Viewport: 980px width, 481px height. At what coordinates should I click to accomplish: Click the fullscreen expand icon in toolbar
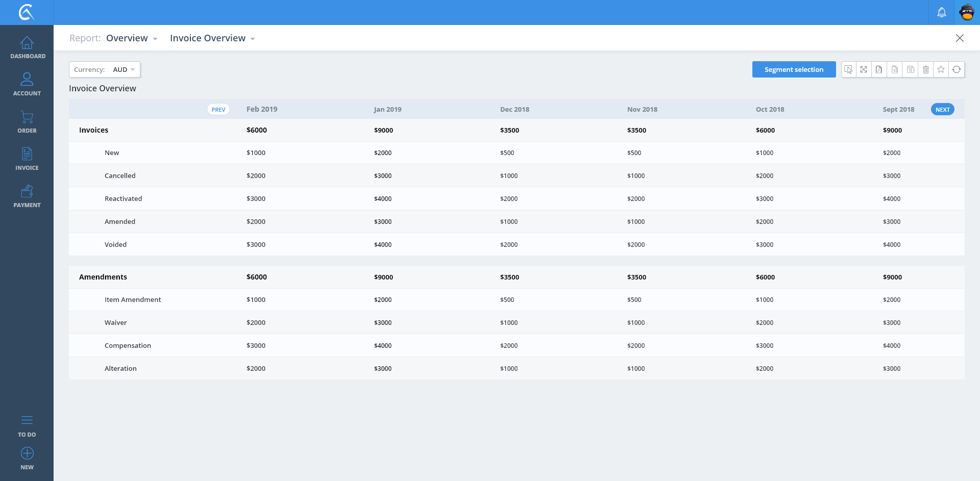tap(864, 69)
